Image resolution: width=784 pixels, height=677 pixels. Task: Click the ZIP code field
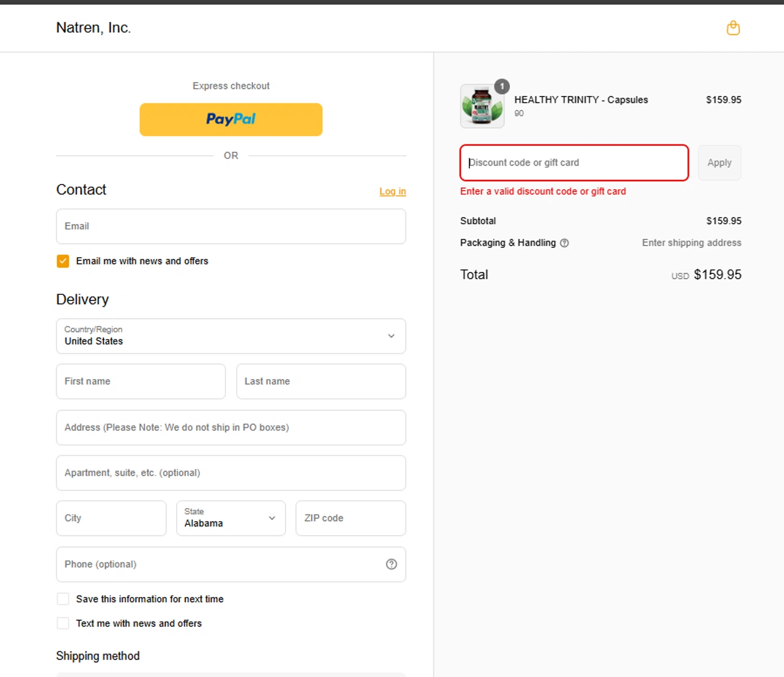point(351,518)
